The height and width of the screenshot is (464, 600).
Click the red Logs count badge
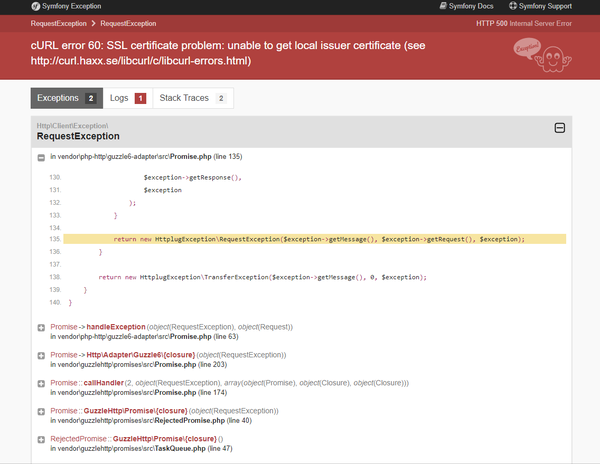(140, 99)
